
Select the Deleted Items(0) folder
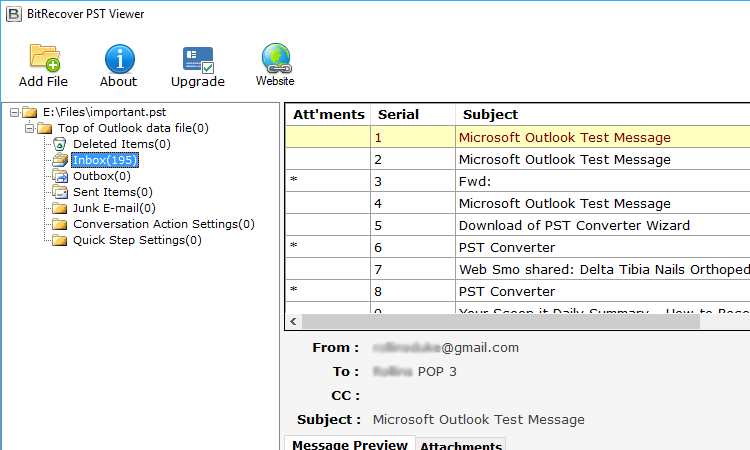click(x=121, y=144)
